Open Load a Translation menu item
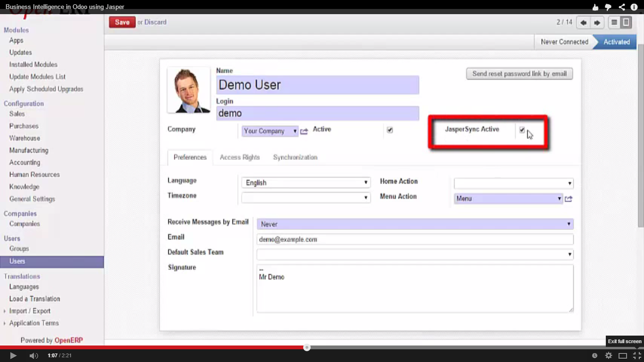Image resolution: width=644 pixels, height=362 pixels. tap(34, 299)
